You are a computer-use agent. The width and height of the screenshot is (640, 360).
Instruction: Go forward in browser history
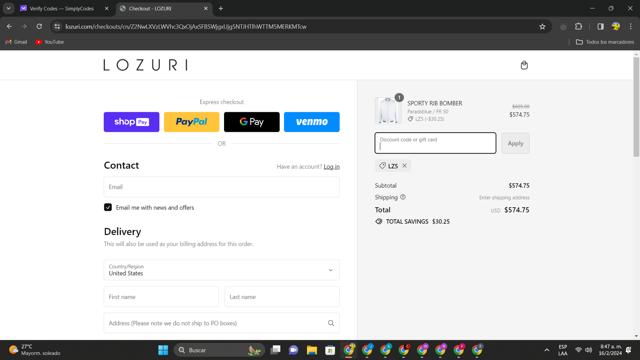coord(24,27)
